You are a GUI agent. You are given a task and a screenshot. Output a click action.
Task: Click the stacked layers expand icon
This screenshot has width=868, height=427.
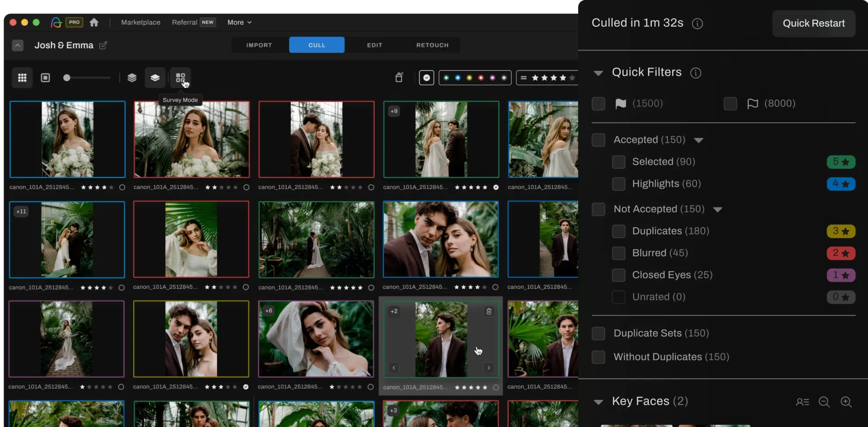[132, 78]
